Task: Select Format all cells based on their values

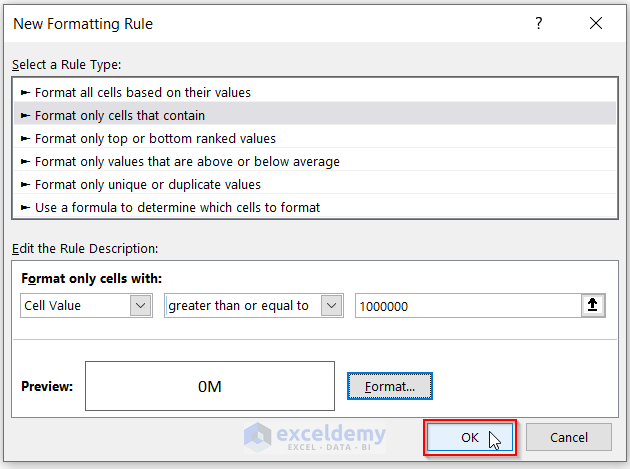Action: 143,92
